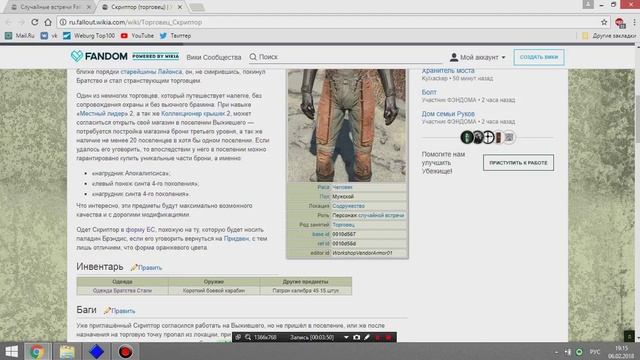
Task: Open the Хранитель моста recent article link
Action: [x=448, y=71]
